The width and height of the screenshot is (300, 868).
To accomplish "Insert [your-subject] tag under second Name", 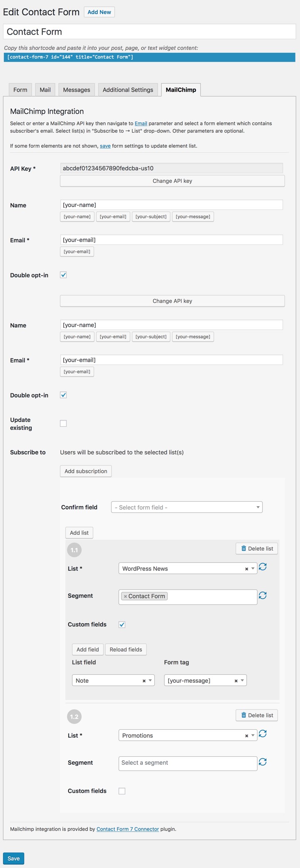I will 151,337.
